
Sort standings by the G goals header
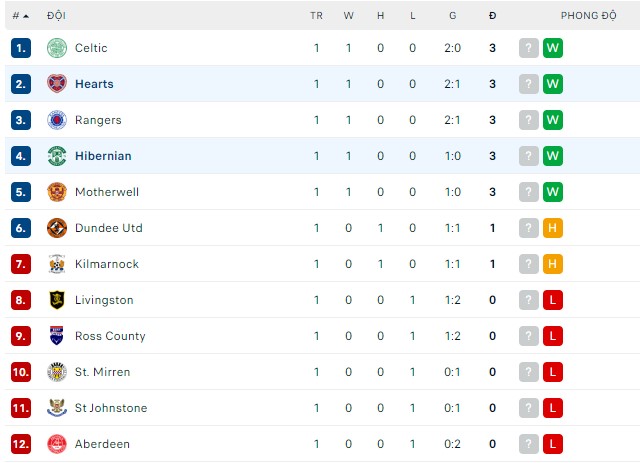(x=453, y=16)
